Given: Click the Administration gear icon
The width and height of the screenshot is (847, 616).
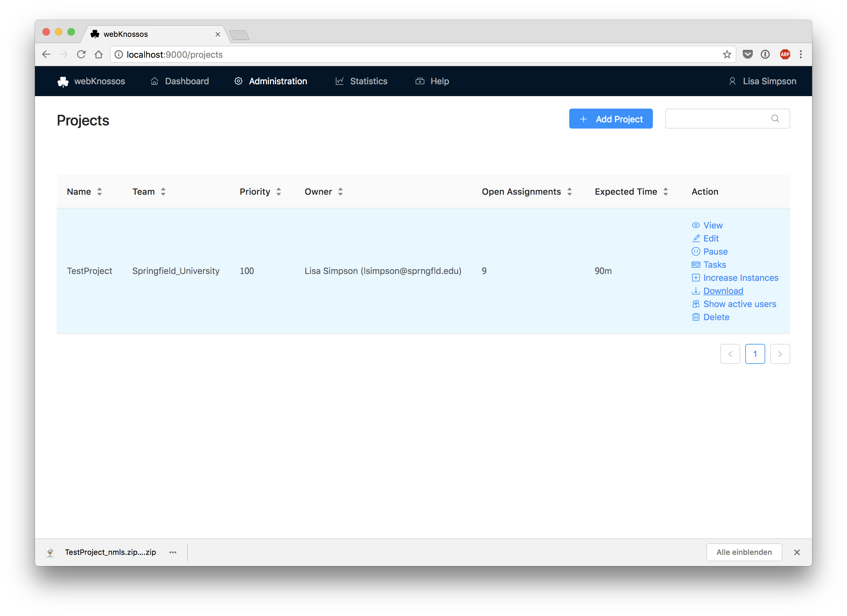Looking at the screenshot, I should tap(238, 81).
